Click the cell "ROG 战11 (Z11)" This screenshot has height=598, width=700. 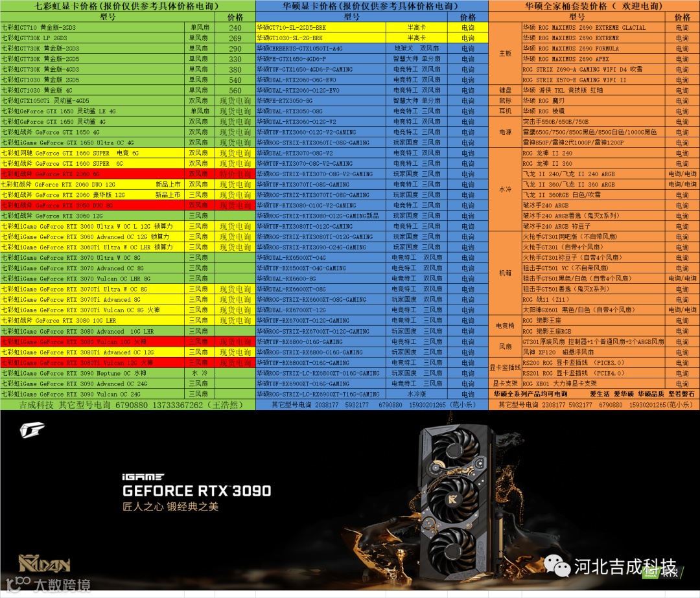click(x=593, y=300)
